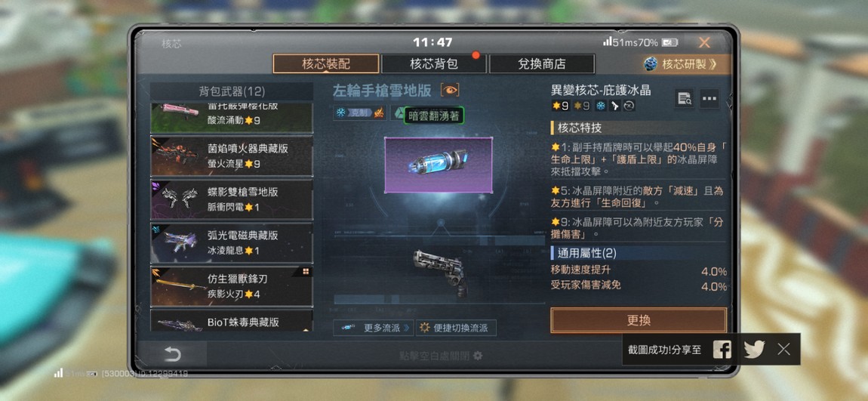Click the back arrow icon
Viewport: 868px width, 401px height.
172,354
